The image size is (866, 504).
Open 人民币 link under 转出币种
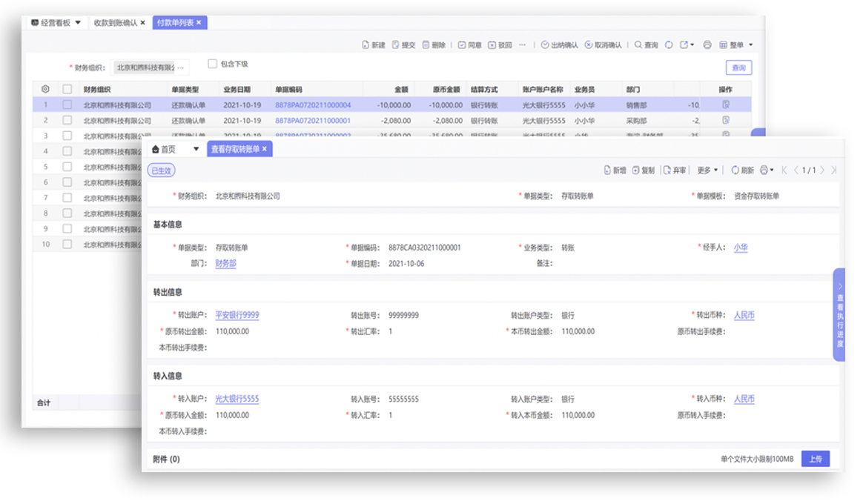click(744, 315)
